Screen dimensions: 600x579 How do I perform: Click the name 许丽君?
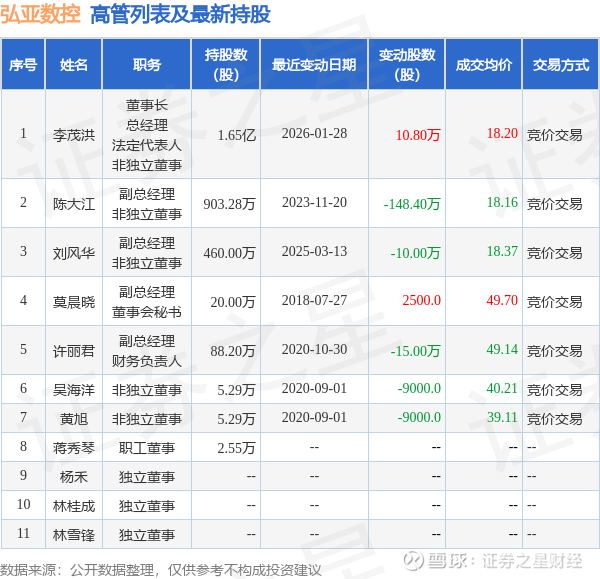pyautogui.click(x=74, y=351)
